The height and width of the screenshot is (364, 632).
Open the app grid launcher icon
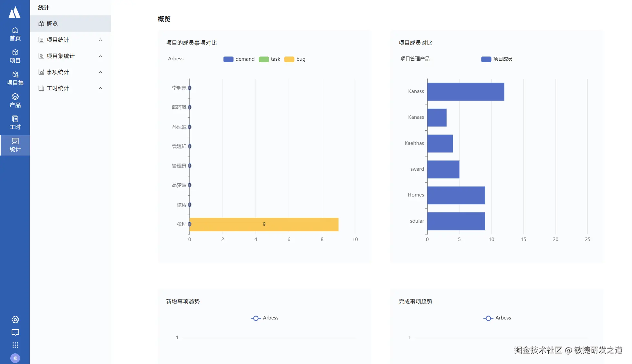pyautogui.click(x=15, y=345)
